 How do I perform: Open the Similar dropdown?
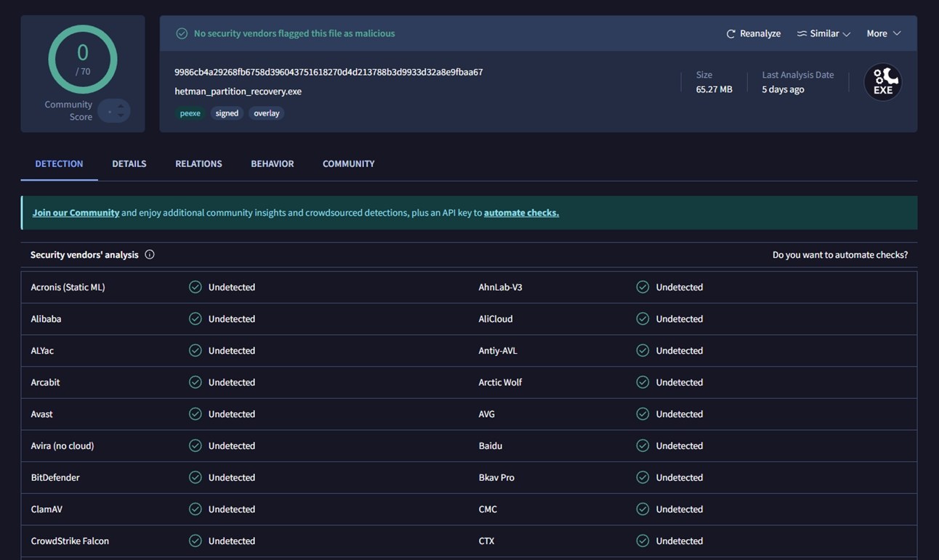tap(823, 33)
